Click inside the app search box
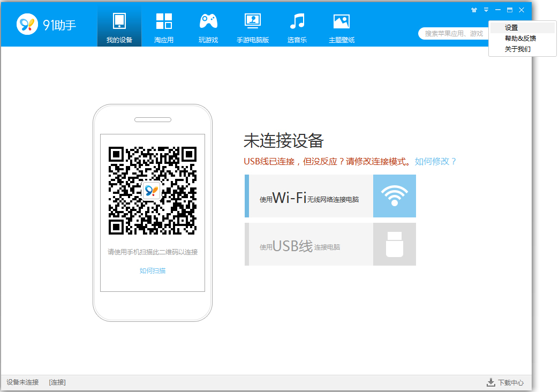 click(460, 33)
